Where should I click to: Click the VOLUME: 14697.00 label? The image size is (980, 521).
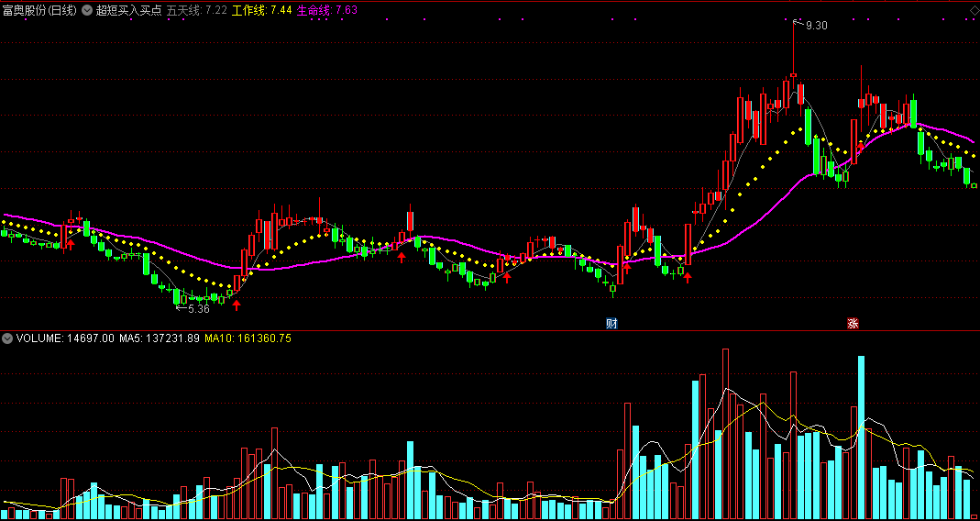click(65, 338)
